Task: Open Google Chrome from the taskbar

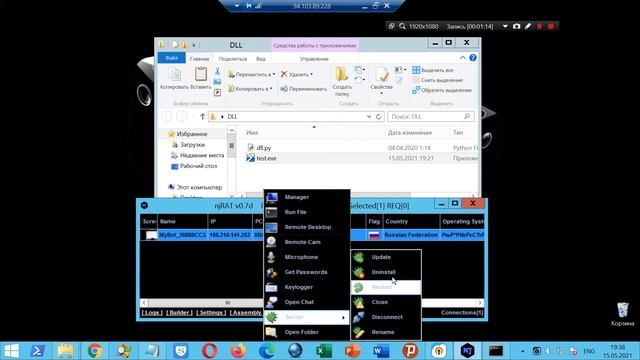Action: pos(95,351)
